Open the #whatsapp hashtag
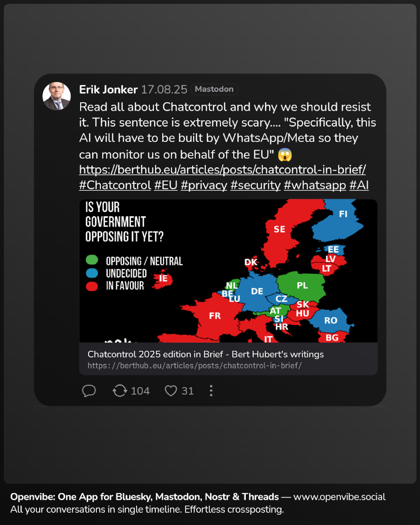420x525 pixels. coord(315,185)
